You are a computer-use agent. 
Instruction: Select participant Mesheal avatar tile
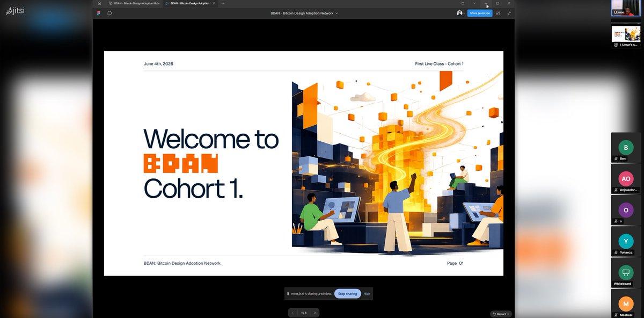626,303
